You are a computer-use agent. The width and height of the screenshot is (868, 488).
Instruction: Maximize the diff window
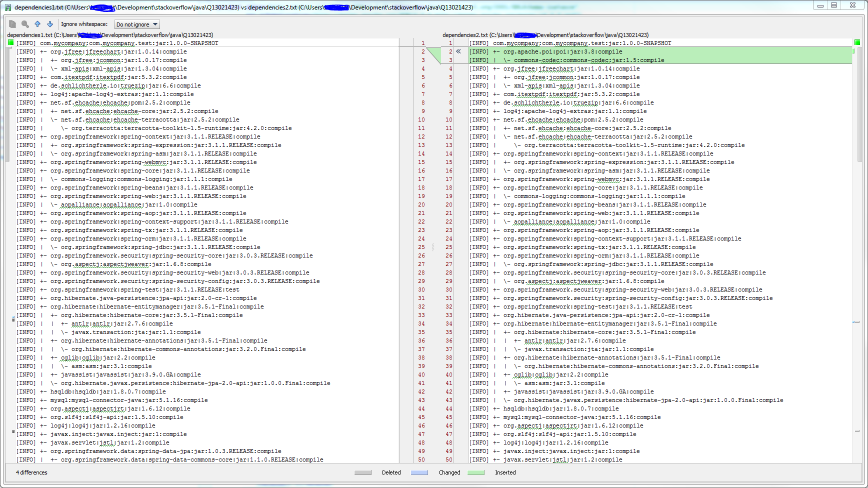[834, 5]
